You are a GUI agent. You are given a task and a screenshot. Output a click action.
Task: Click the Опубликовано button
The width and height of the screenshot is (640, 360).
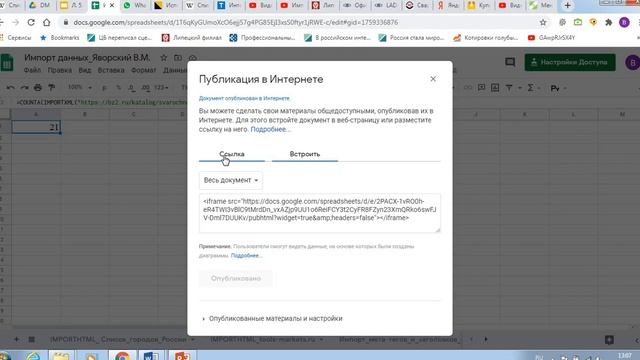coord(236,278)
